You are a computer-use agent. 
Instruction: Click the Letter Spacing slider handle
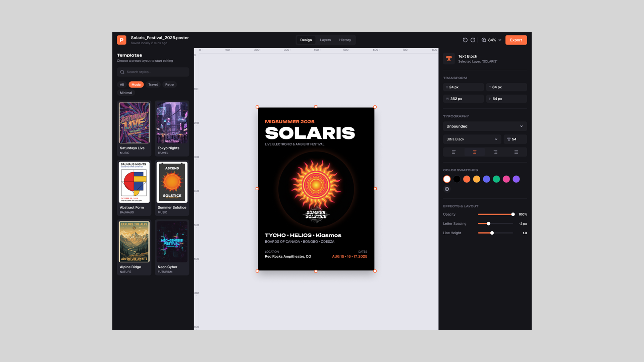click(x=489, y=224)
